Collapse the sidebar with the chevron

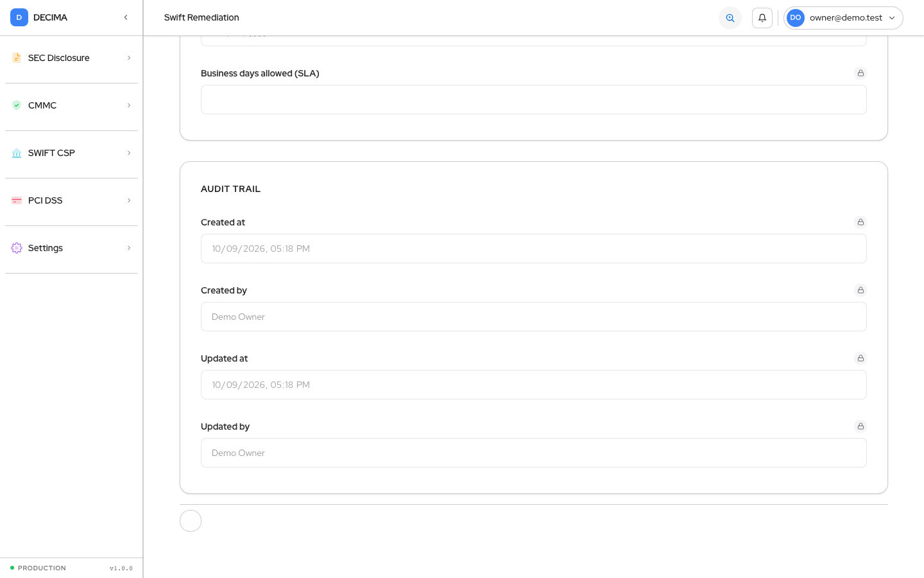pos(126,17)
